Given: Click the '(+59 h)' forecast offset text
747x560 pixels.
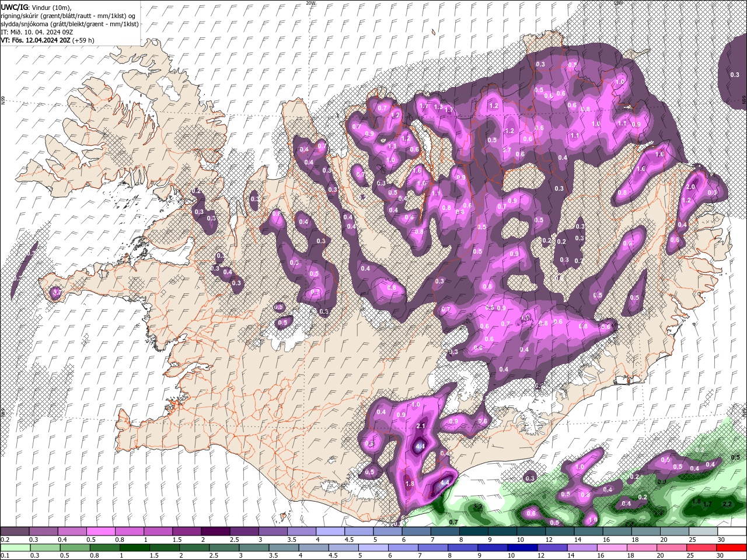Looking at the screenshot, I should tap(83, 40).
